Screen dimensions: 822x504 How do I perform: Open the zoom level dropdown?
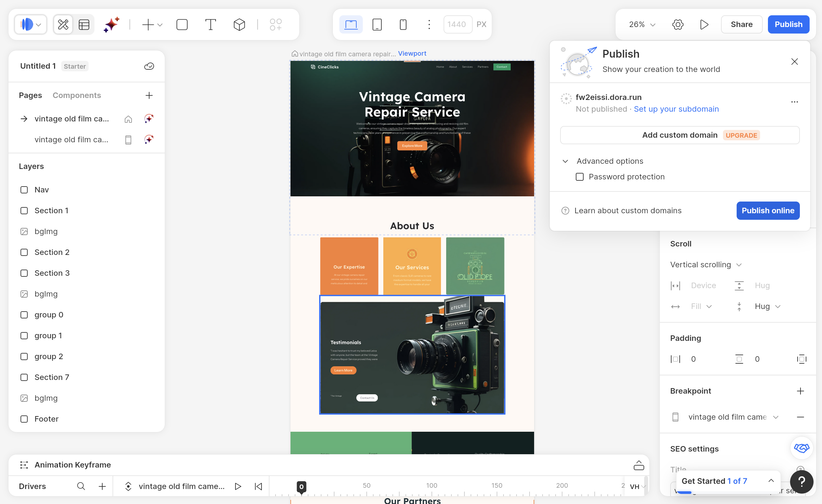click(x=642, y=24)
